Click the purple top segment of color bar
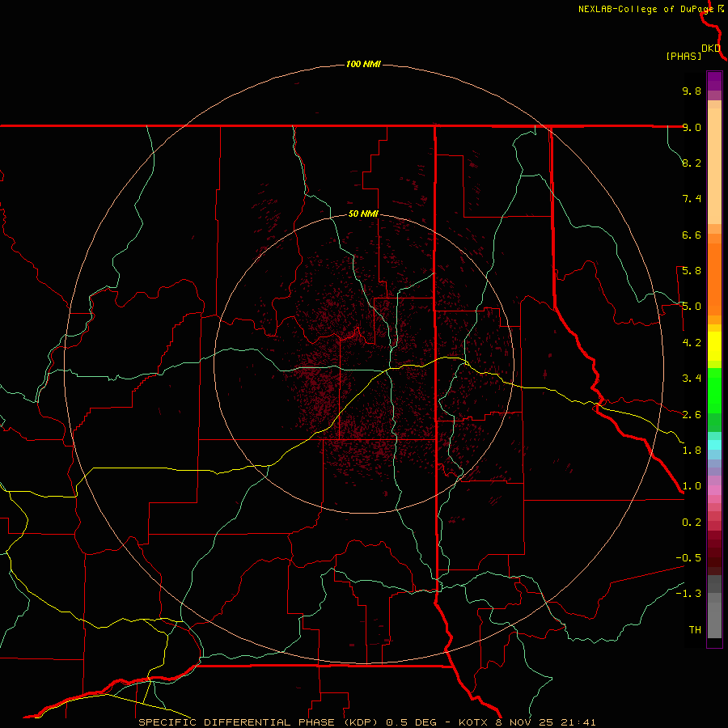The width and height of the screenshot is (728, 728). (x=714, y=81)
